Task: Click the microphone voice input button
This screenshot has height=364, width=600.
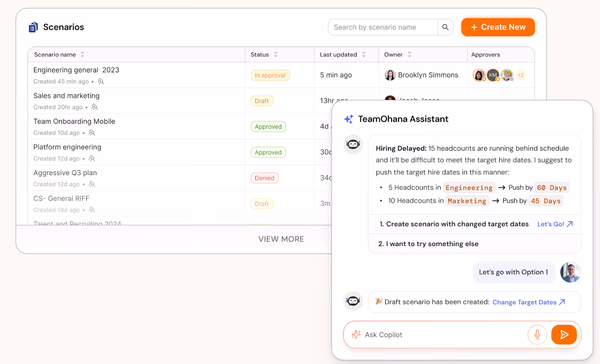Action: tap(537, 334)
